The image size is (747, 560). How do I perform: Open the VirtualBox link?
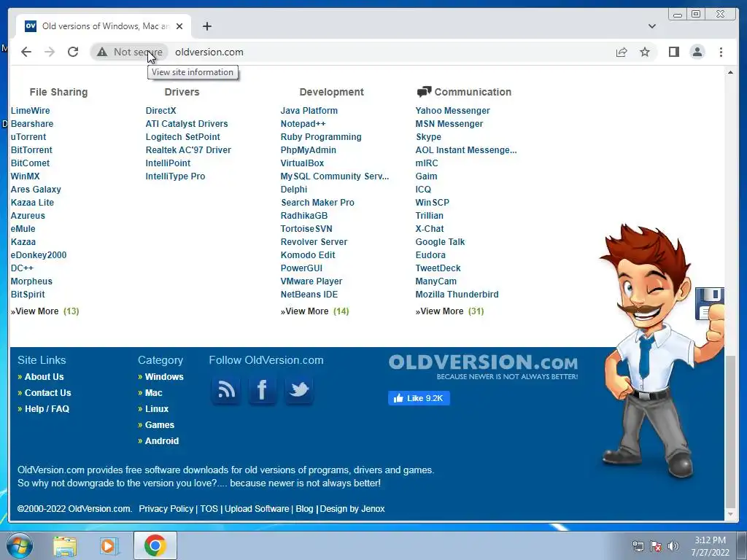pyautogui.click(x=302, y=163)
